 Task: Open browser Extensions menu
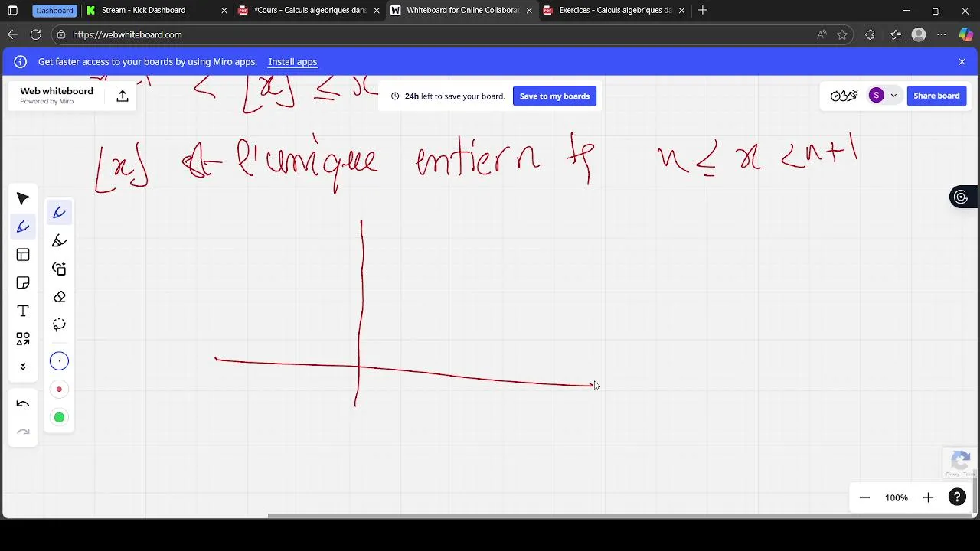(x=870, y=34)
